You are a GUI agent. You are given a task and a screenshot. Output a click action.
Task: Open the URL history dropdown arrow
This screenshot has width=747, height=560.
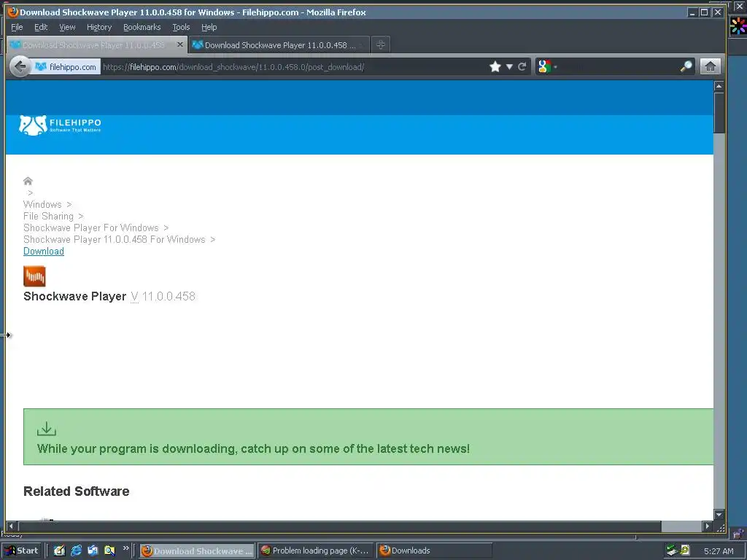509,66
